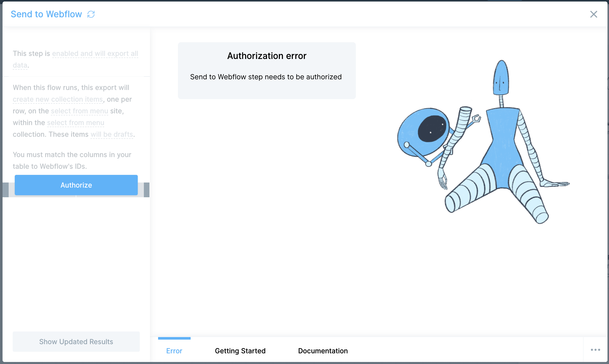
Task: Click 'Send to Webflow step needs to be authorized' message
Action: 266,77
